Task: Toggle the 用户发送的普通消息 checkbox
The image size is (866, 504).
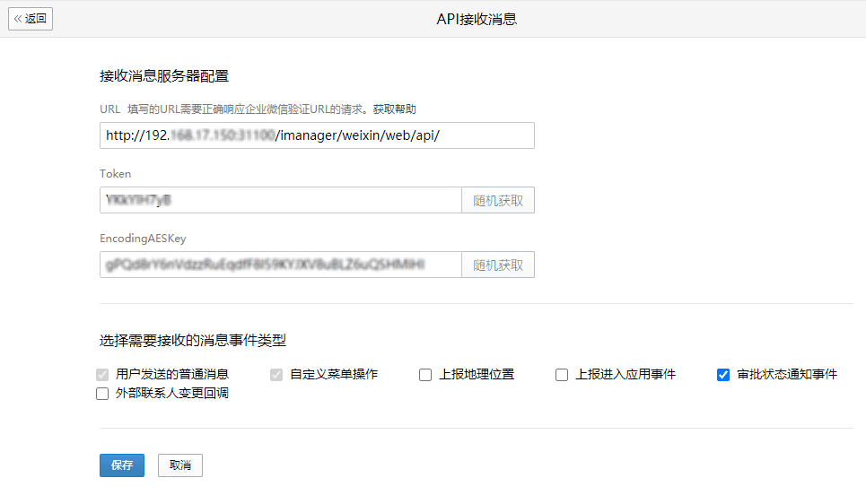Action: 102,375
